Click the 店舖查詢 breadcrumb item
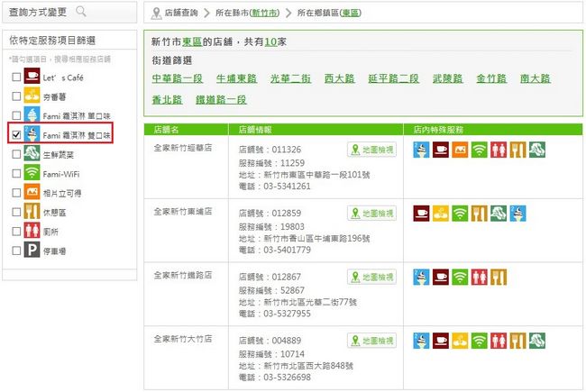 click(181, 13)
